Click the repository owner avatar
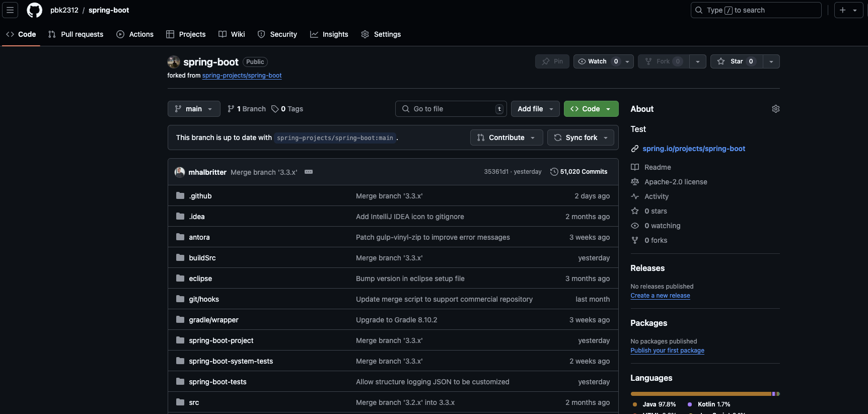 coord(174,62)
